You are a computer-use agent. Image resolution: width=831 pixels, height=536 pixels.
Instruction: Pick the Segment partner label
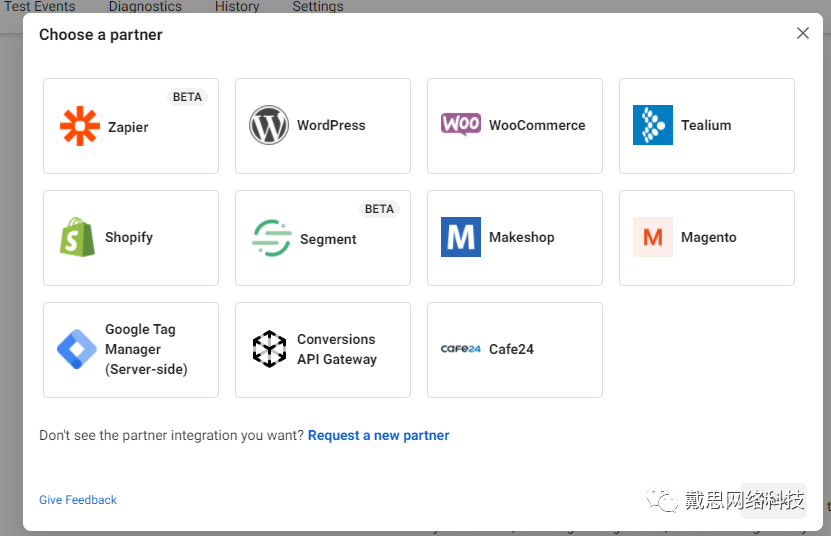point(328,240)
